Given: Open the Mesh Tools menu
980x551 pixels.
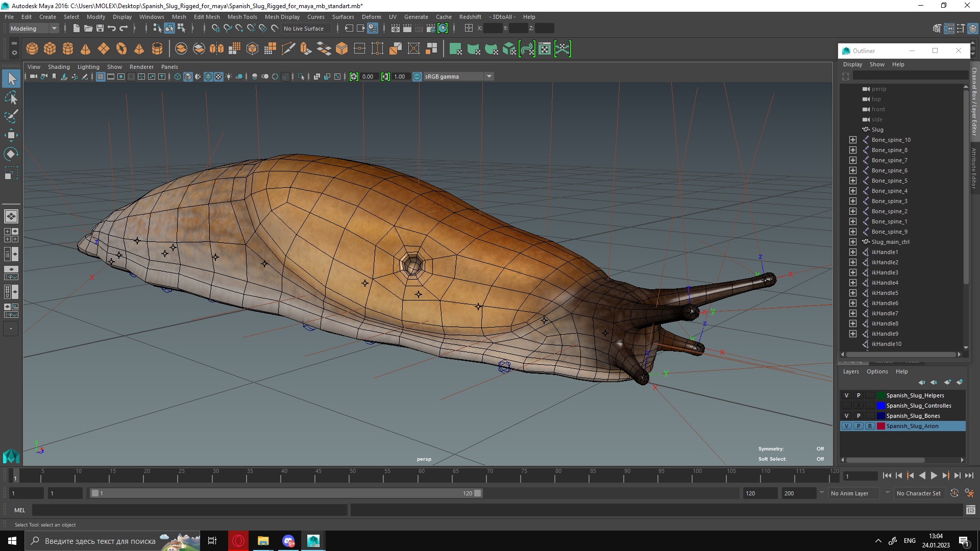Looking at the screenshot, I should pyautogui.click(x=242, y=17).
